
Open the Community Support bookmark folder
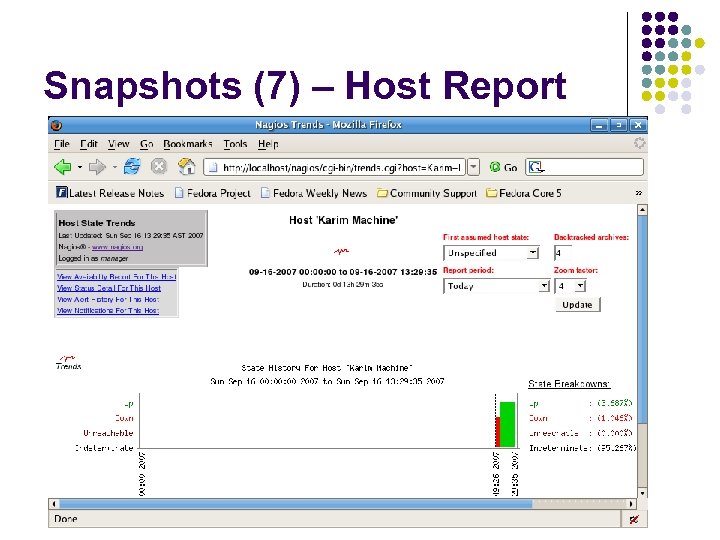click(427, 193)
